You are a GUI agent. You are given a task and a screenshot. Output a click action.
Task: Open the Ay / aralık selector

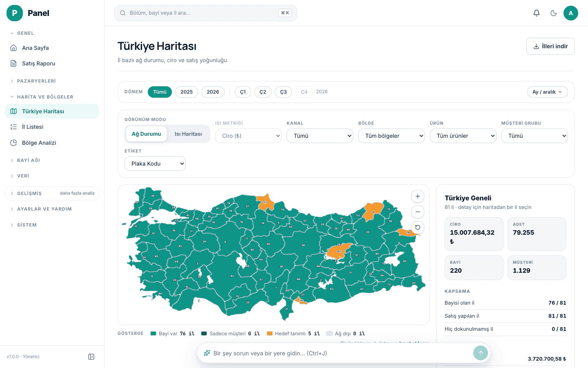click(547, 92)
